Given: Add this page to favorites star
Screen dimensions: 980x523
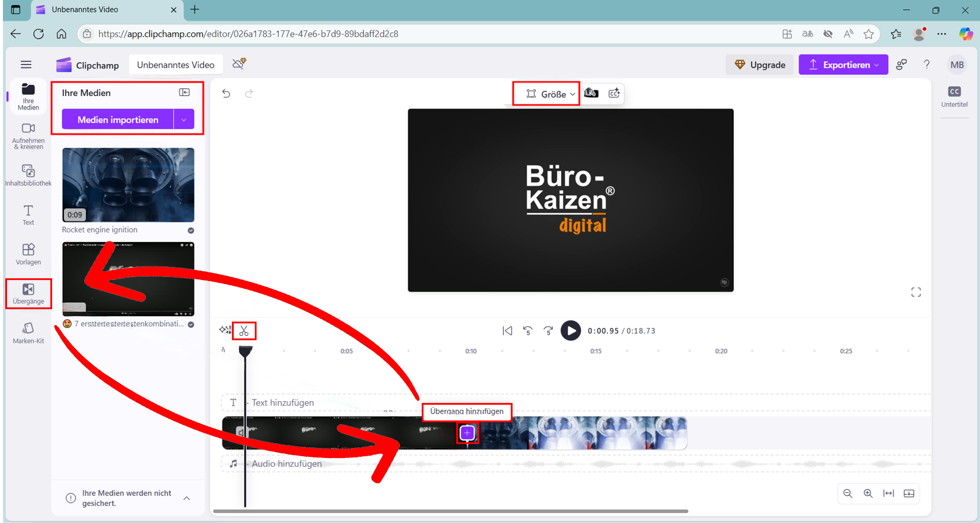Looking at the screenshot, I should click(x=869, y=34).
